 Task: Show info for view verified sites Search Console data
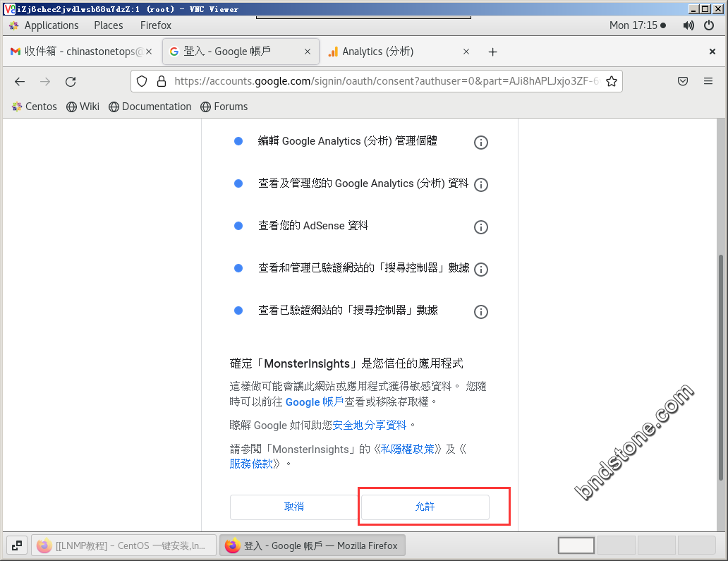point(481,312)
